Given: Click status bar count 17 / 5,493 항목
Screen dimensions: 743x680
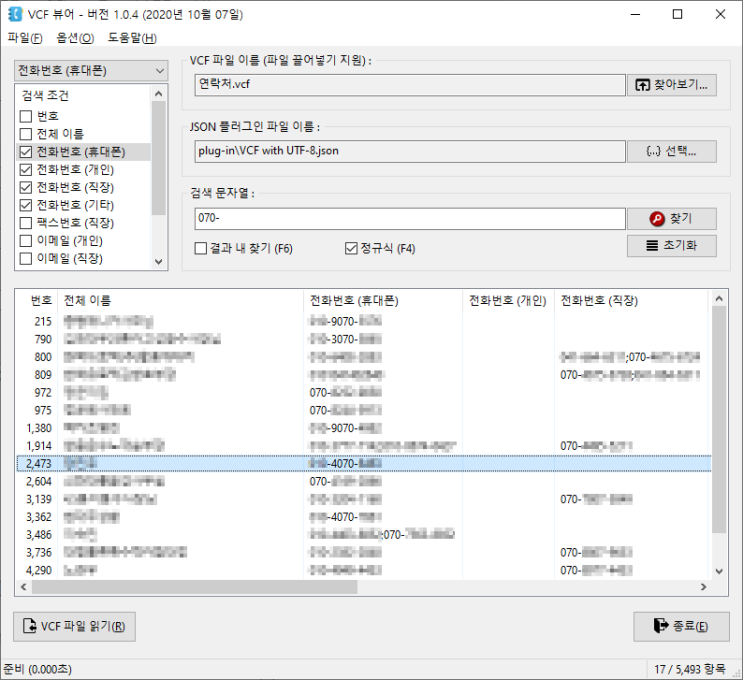Looking at the screenshot, I should click(x=689, y=669).
